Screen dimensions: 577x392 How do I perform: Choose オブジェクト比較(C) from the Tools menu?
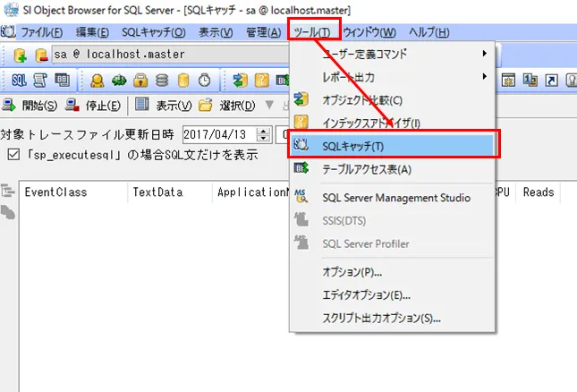393,100
